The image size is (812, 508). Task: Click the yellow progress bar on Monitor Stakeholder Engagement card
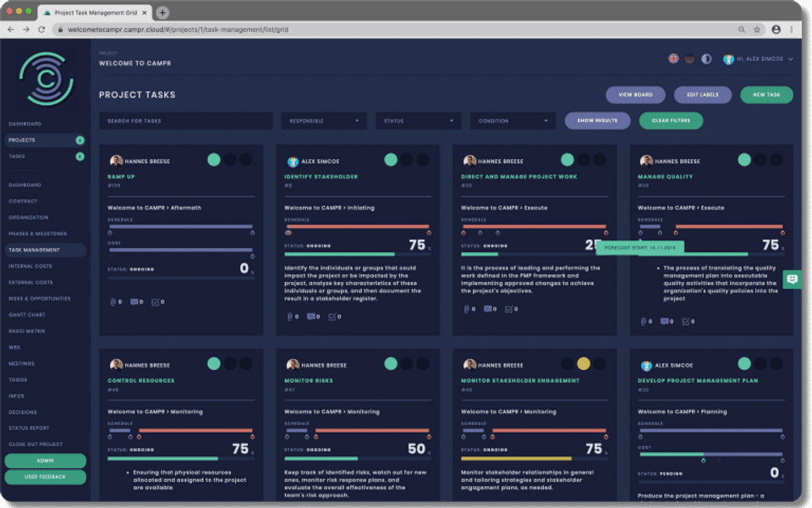tap(516, 458)
